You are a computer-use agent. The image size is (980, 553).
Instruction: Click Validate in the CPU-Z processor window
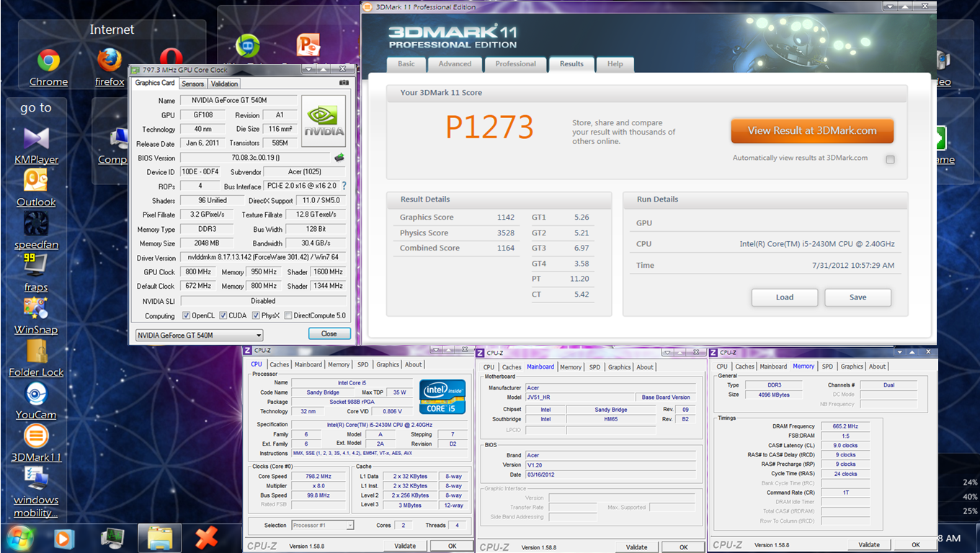point(405,546)
